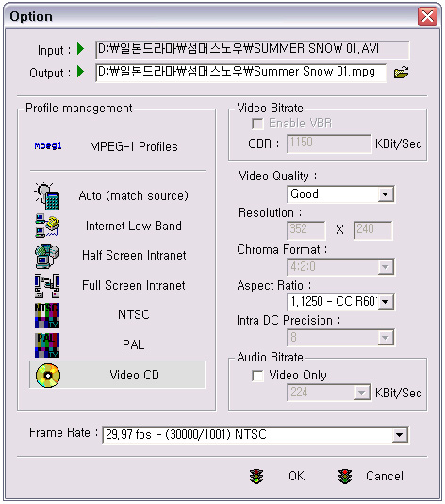
Task: Expand the Frame Rate dropdown
Action: [x=400, y=435]
